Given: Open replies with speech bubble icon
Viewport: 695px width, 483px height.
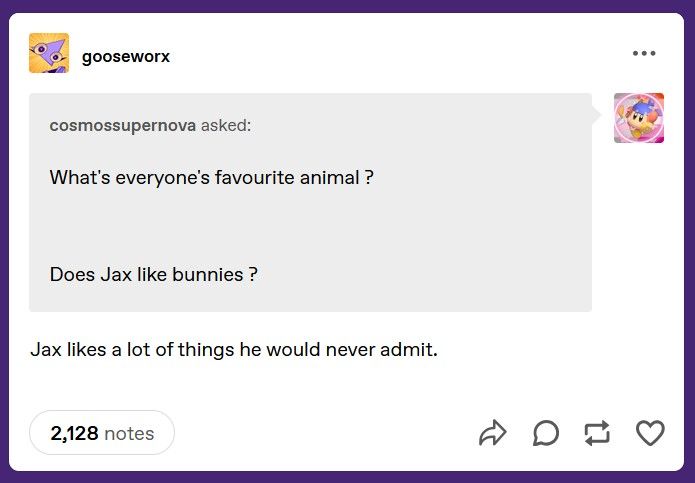Looking at the screenshot, I should (546, 433).
